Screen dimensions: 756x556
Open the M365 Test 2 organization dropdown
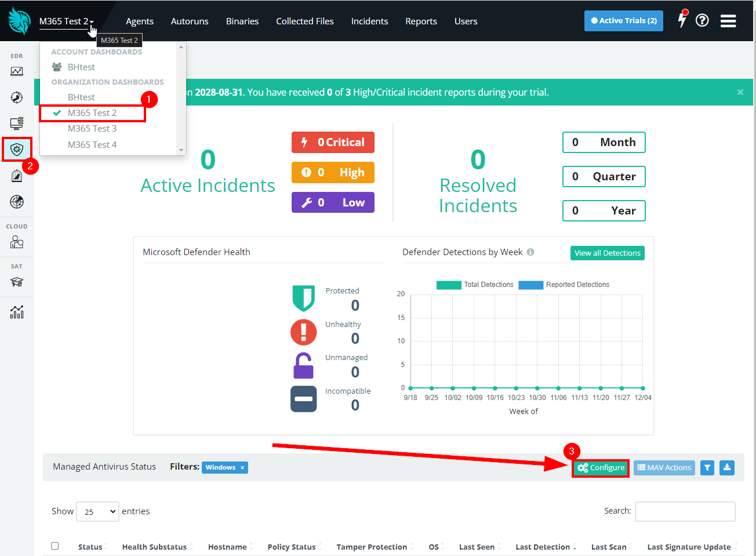click(66, 21)
